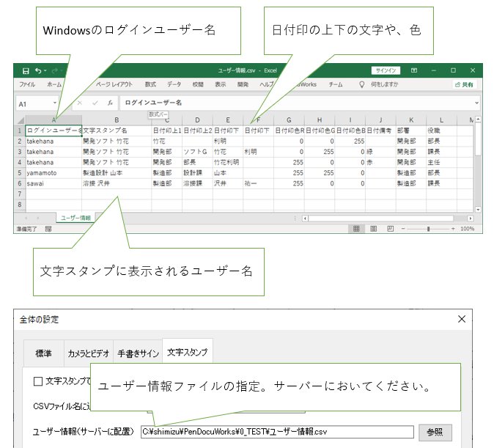Click the 参照 browse button

tap(435, 433)
